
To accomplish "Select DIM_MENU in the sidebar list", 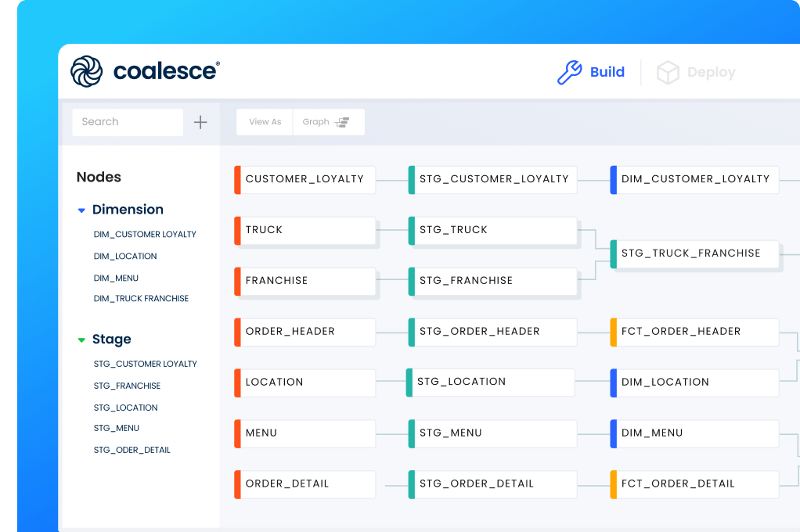I will pyautogui.click(x=116, y=278).
